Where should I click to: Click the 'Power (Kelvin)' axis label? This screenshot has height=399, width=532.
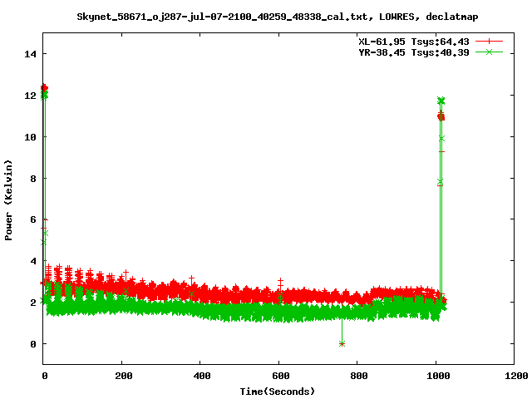click(8, 200)
